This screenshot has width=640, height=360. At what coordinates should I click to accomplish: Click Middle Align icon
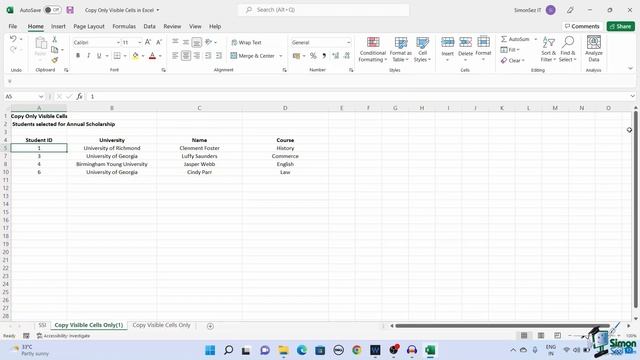pos(186,42)
